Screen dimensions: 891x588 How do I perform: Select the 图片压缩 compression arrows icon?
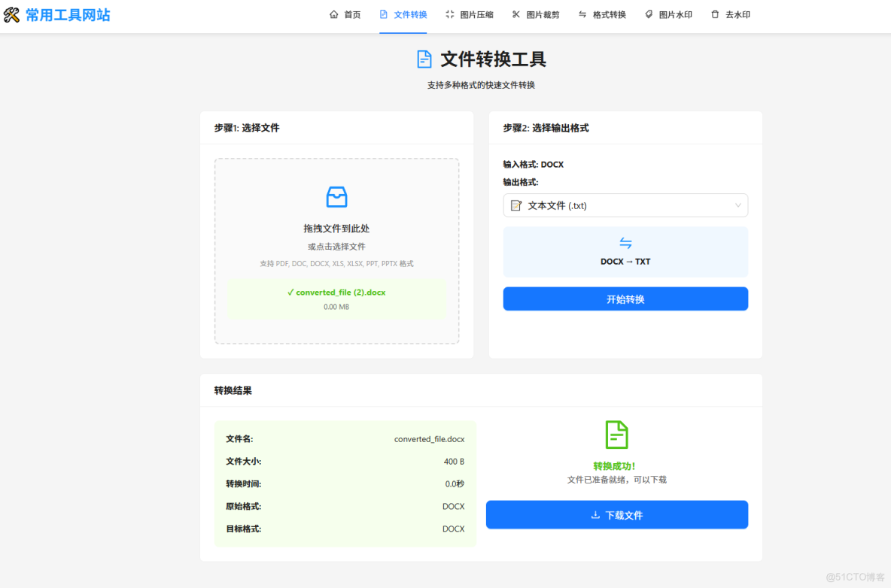pos(449,14)
